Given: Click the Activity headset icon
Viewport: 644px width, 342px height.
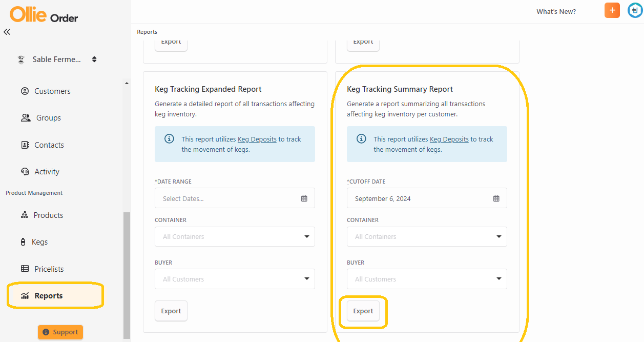Looking at the screenshot, I should click(x=25, y=172).
